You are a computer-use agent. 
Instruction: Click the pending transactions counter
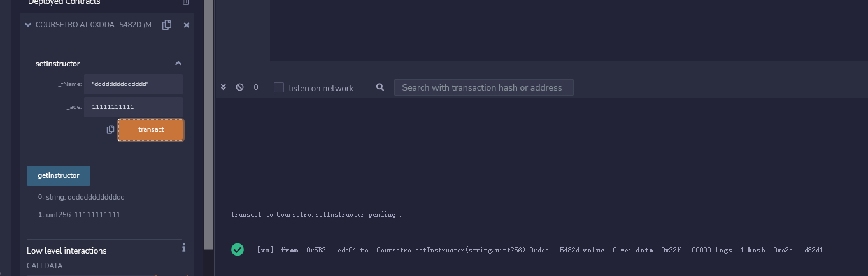click(256, 87)
